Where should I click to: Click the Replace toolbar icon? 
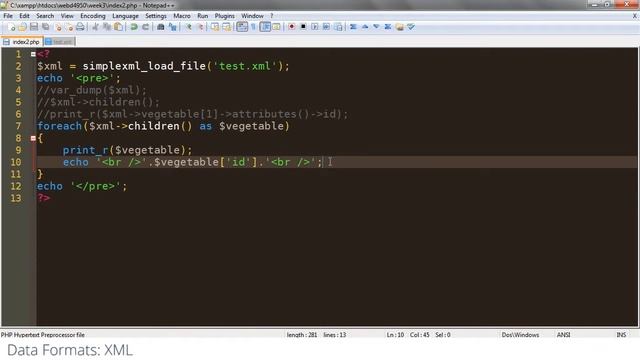tap(173, 27)
